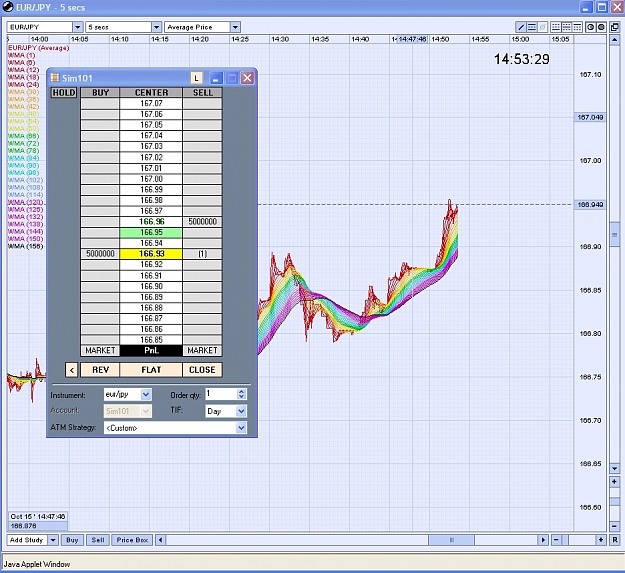Open the 5 secs interval dropdown

157,27
